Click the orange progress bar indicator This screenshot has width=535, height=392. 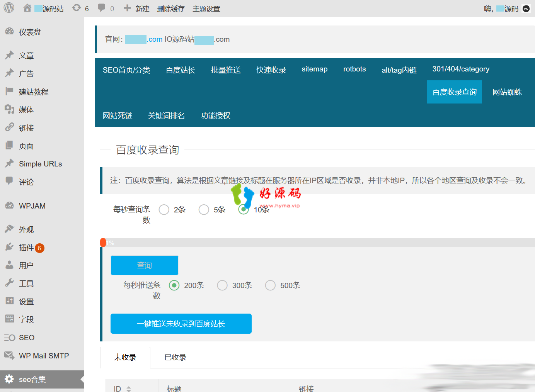[x=103, y=243]
